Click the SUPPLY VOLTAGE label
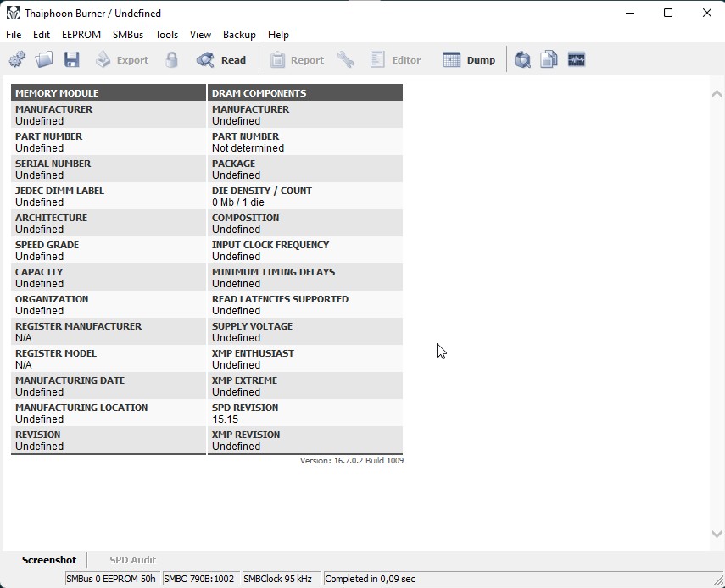This screenshot has width=725, height=588. tap(252, 326)
